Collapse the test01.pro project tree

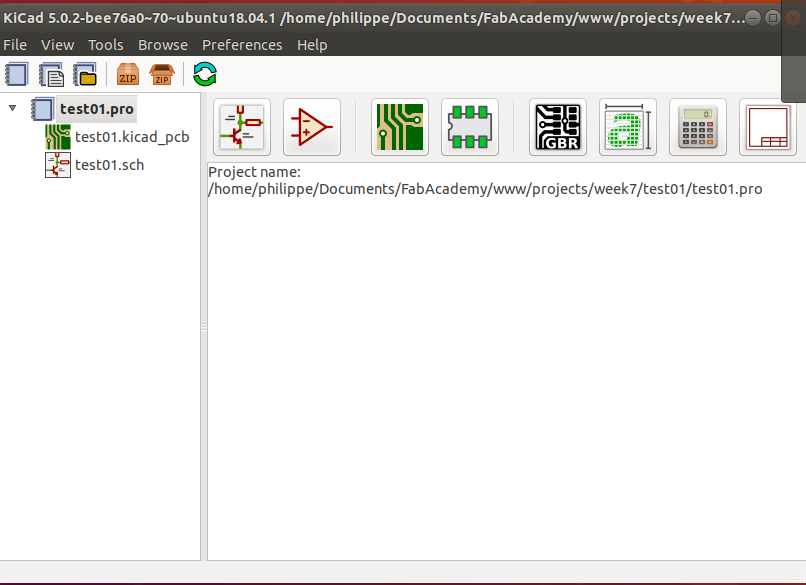pos(12,108)
